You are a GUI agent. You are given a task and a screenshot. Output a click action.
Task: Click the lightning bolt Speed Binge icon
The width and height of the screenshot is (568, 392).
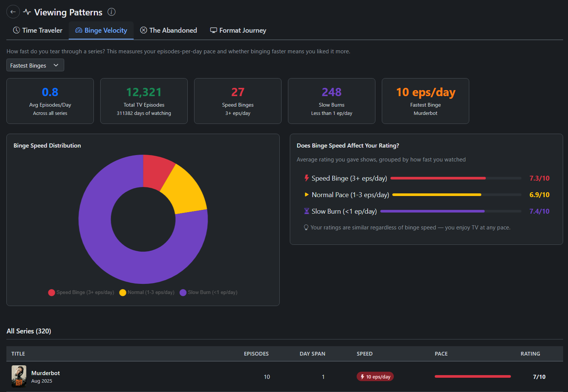(x=307, y=178)
